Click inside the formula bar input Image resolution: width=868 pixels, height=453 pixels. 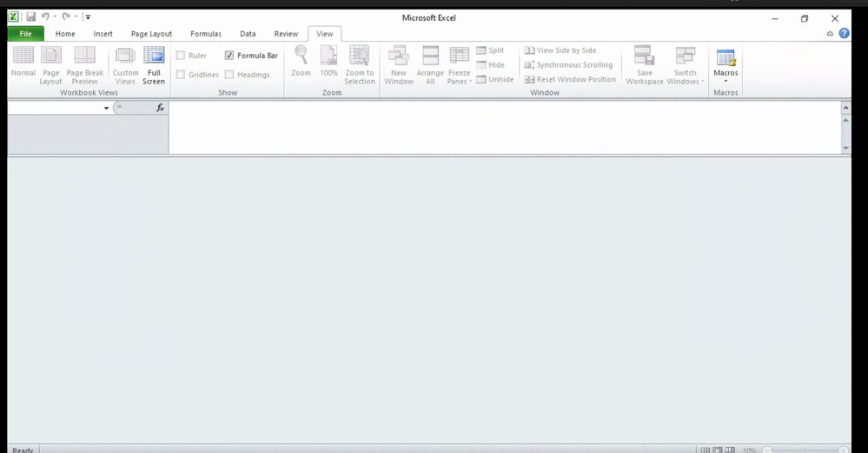505,127
